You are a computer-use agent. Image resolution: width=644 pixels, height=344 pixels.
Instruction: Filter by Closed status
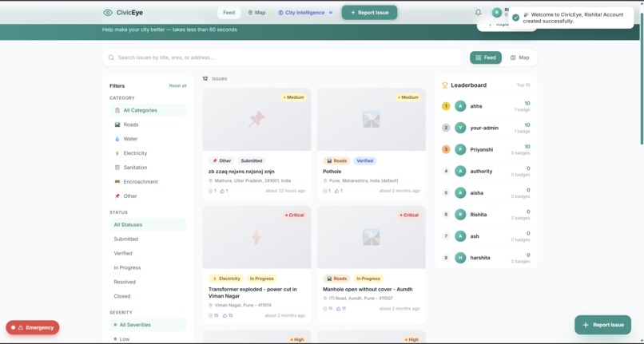pos(148,296)
